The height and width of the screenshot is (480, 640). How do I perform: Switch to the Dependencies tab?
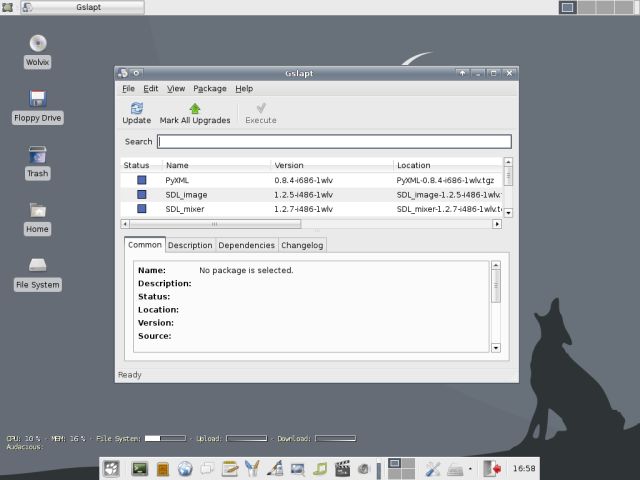247,245
